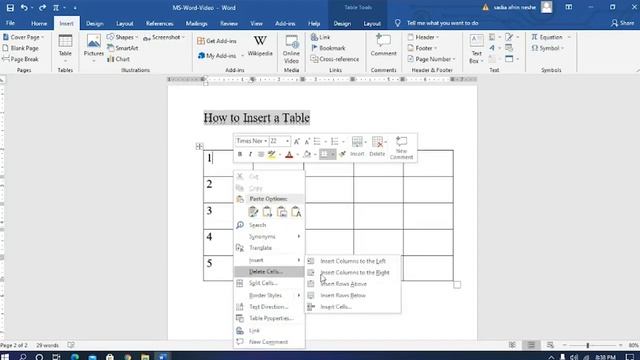
Task: Choose Insert Rows Below
Action: [x=353, y=296]
